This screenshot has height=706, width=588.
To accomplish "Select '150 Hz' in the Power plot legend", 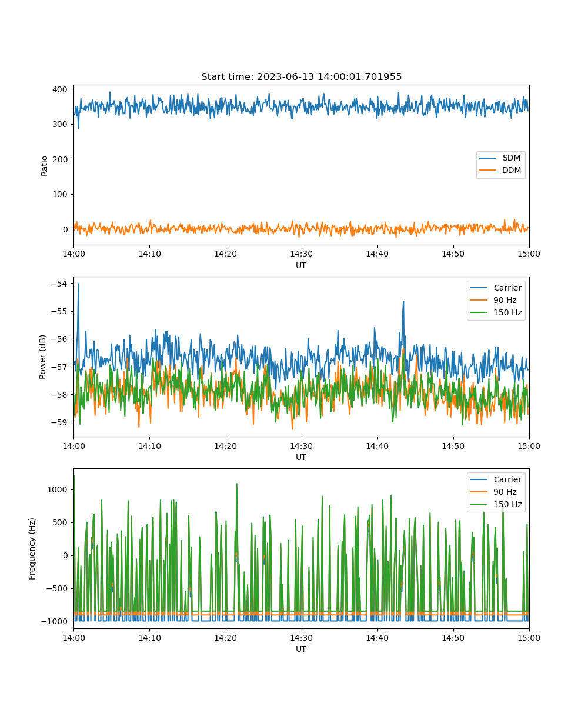I will click(496, 312).
